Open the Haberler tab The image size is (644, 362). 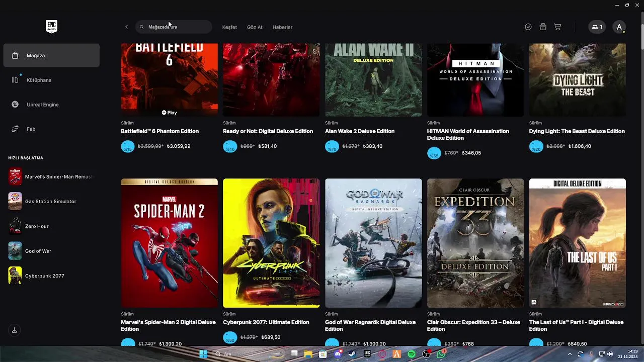282,27
